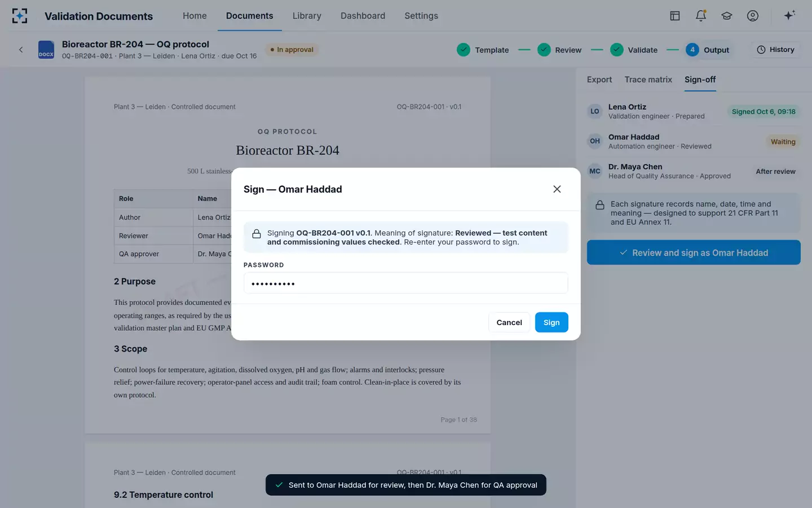Click Dr. Maya Chen's MC avatar
The width and height of the screenshot is (812, 508).
tap(595, 171)
